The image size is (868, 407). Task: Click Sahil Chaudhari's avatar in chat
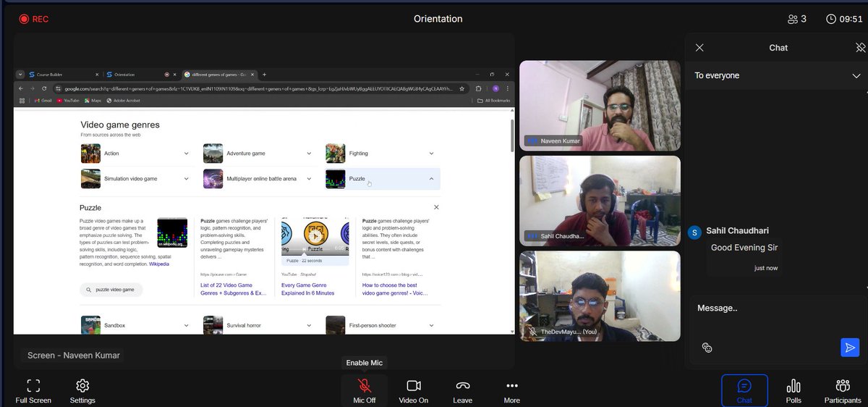(x=694, y=232)
